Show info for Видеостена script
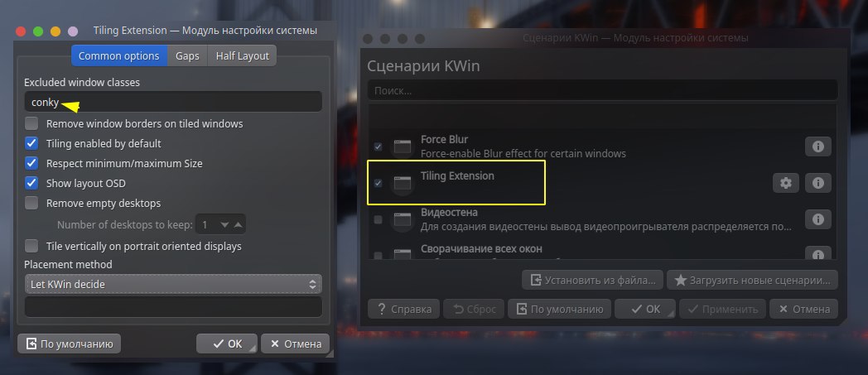The height and width of the screenshot is (375, 868). point(817,219)
